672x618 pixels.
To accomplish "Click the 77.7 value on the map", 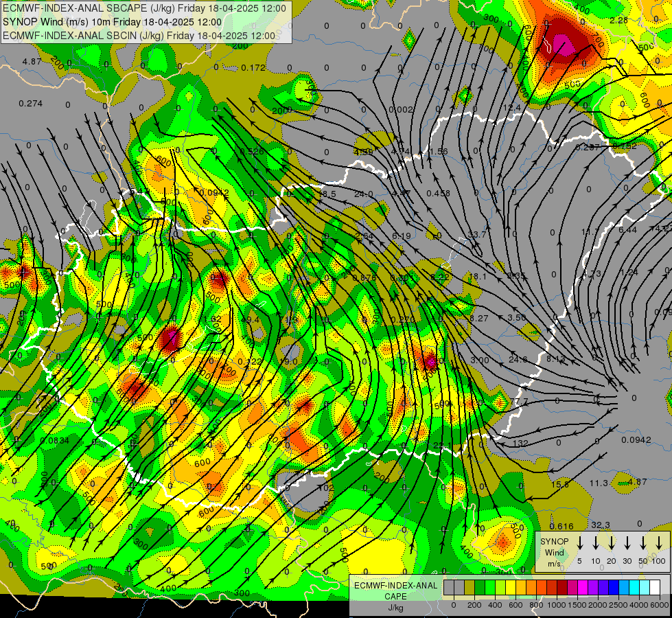I will tap(519, 402).
